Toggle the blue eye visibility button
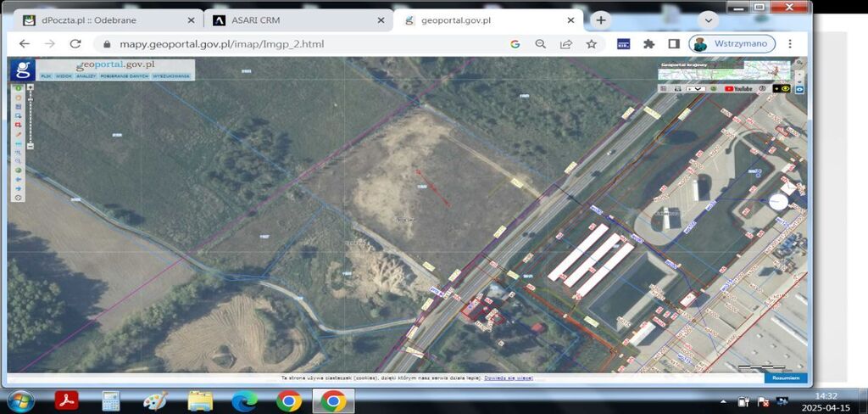 pos(798,88)
